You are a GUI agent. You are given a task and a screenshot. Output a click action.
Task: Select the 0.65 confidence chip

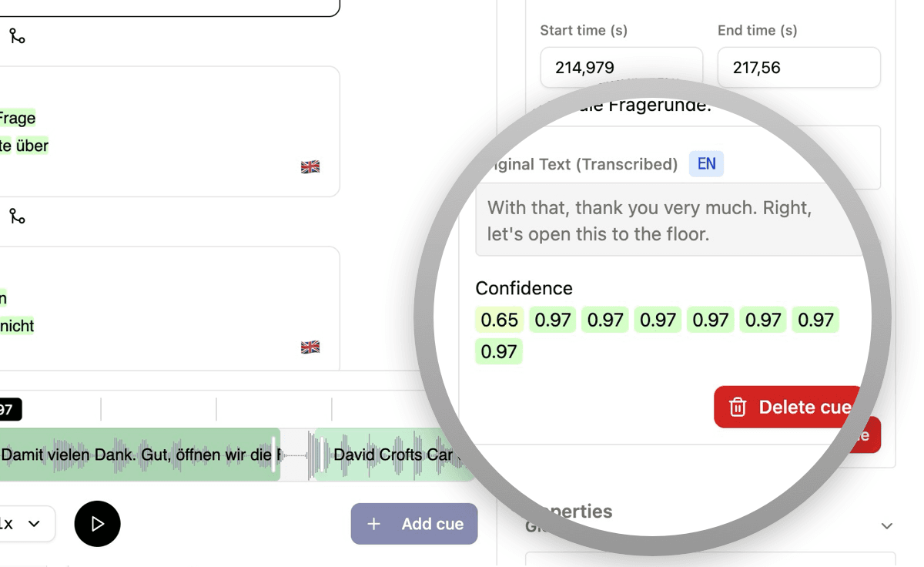[x=499, y=320]
